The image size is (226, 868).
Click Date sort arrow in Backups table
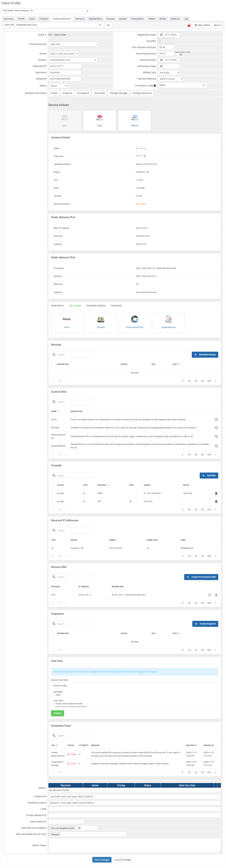coord(179,364)
